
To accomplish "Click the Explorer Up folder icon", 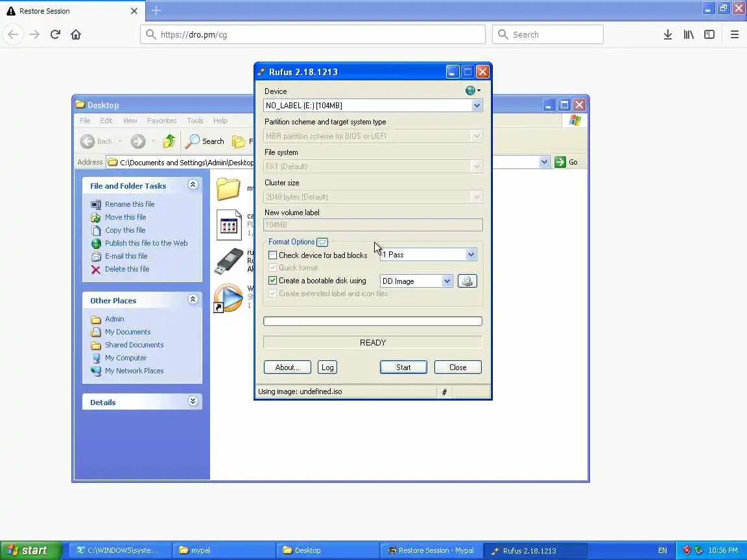I will click(x=169, y=141).
